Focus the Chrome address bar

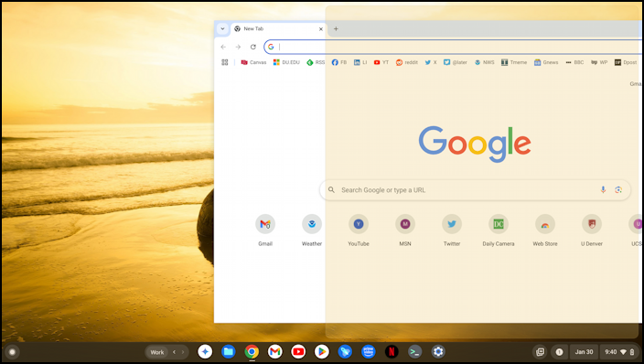tap(453, 47)
